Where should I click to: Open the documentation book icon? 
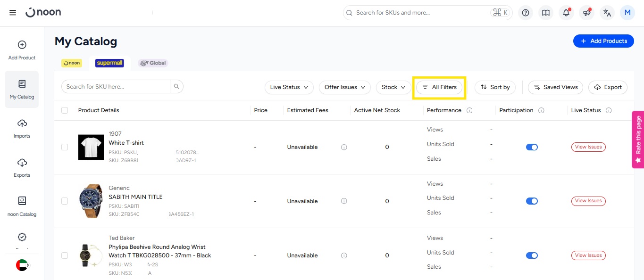click(546, 13)
